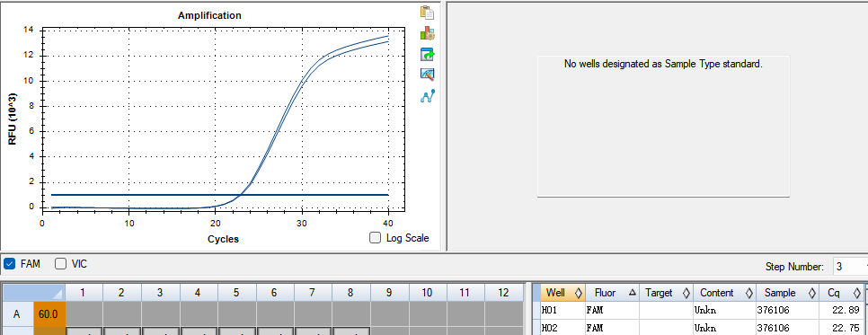Open the Content column filter diamond

[x=749, y=293]
